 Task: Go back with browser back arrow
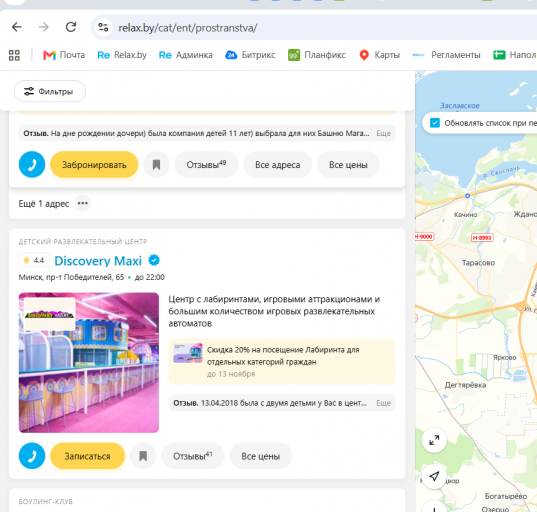coord(16,27)
